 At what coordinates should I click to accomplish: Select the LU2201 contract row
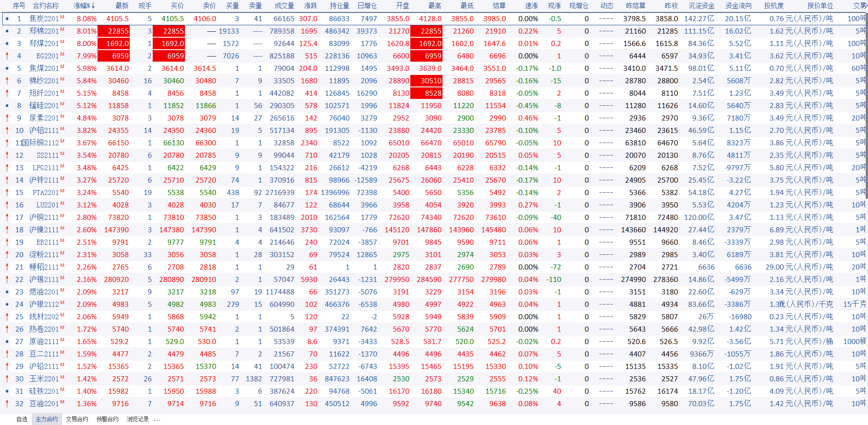[x=434, y=205]
